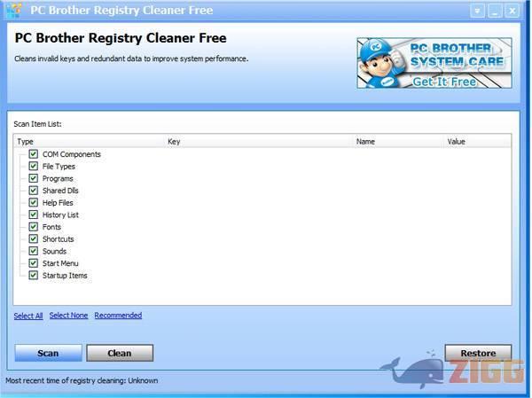The height and width of the screenshot is (398, 532).
Task: Click the Value column header
Action: [x=477, y=142]
